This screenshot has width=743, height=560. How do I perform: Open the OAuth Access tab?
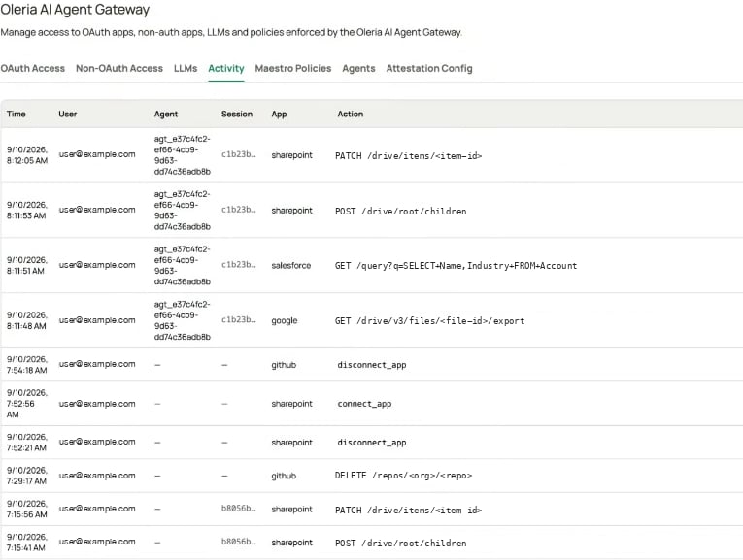point(32,68)
